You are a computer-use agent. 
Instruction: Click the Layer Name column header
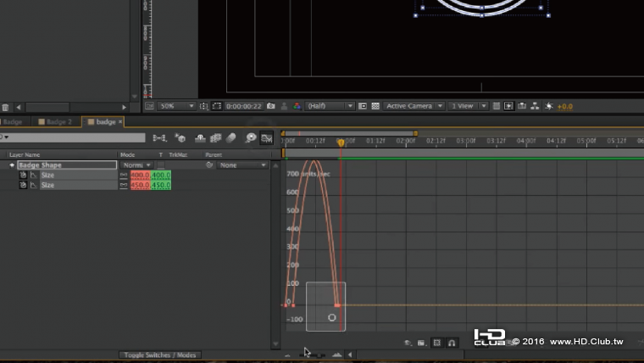pos(25,155)
